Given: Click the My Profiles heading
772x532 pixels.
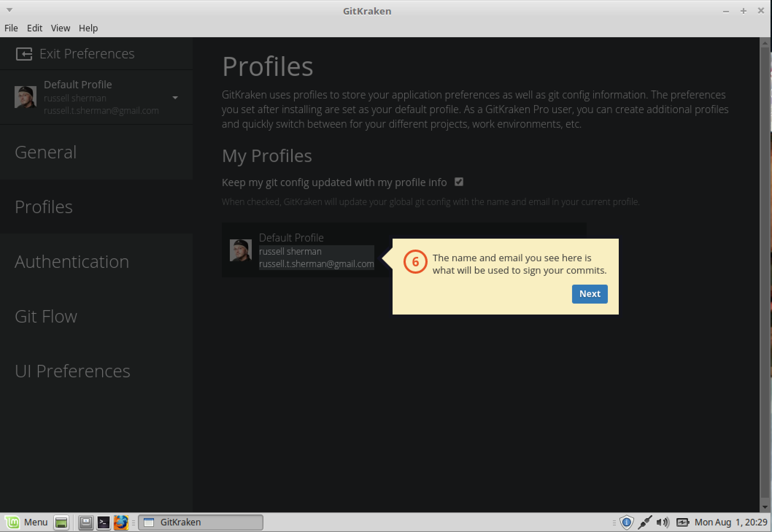Looking at the screenshot, I should [267, 156].
